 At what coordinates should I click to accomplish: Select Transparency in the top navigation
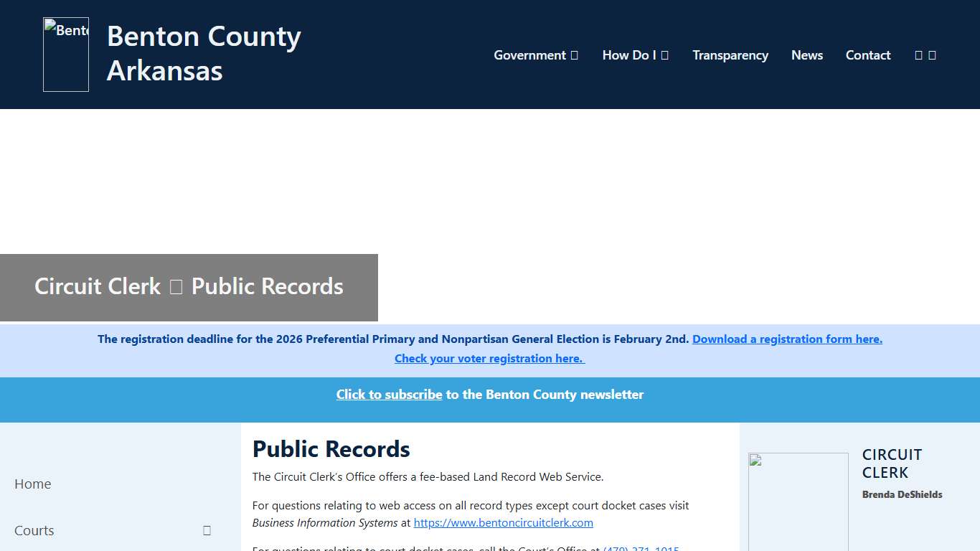(x=730, y=55)
